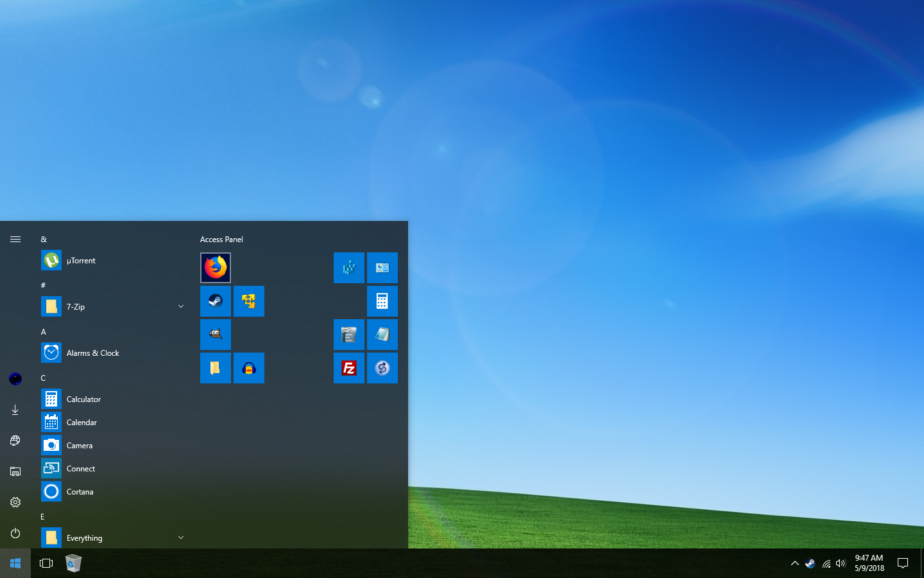
Task: Open the blue circular sync arrows tile
Action: 382,368
